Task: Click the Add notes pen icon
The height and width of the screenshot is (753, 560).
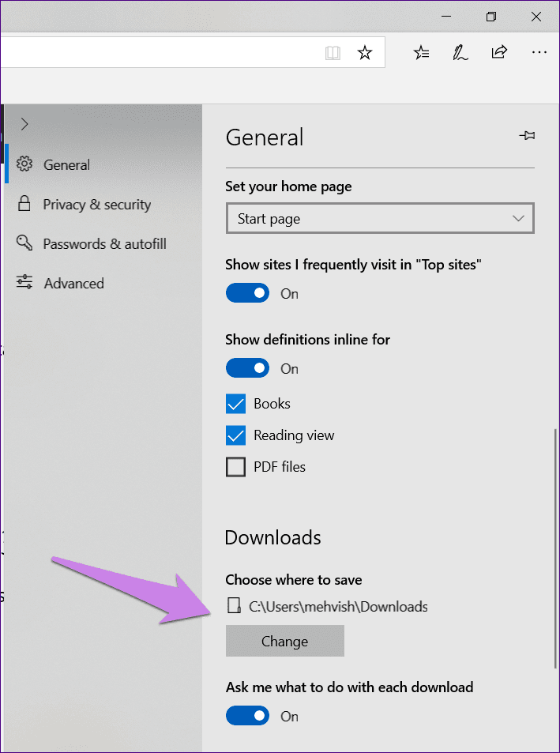Action: [460, 53]
